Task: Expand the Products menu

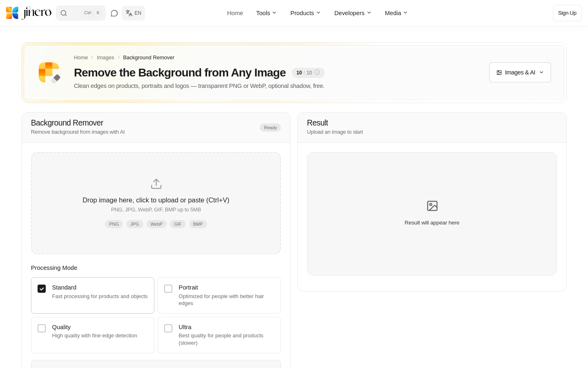Action: [x=305, y=13]
